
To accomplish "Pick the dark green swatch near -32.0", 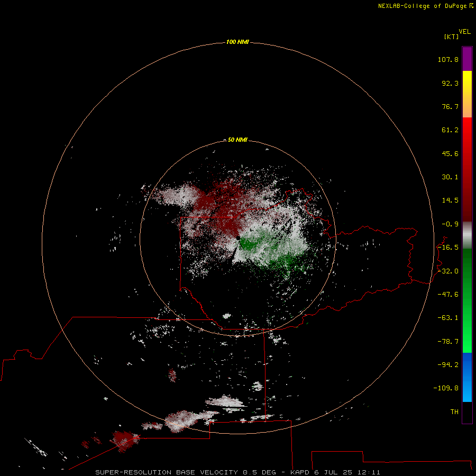I will 467,271.
